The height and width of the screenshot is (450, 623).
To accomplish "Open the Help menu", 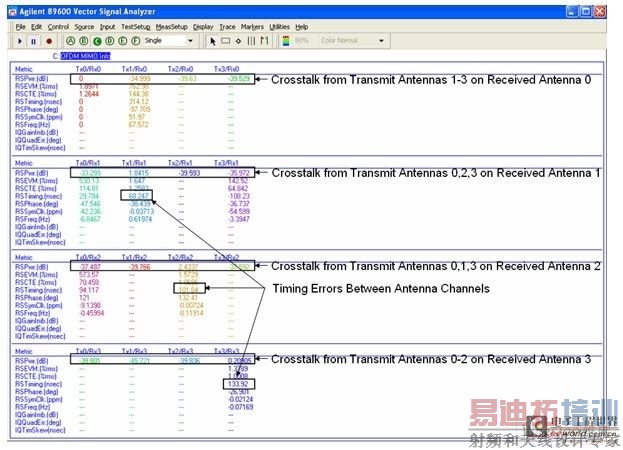I will pos(302,27).
